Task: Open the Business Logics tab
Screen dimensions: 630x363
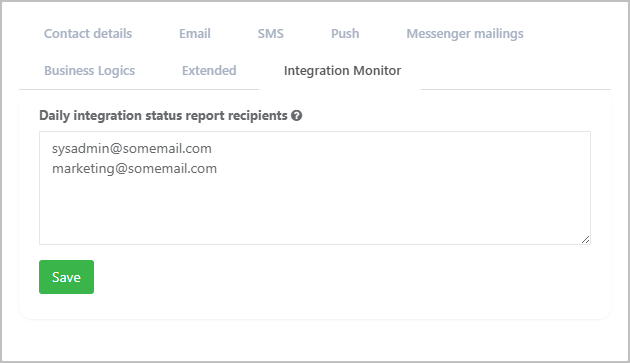Action: point(90,71)
